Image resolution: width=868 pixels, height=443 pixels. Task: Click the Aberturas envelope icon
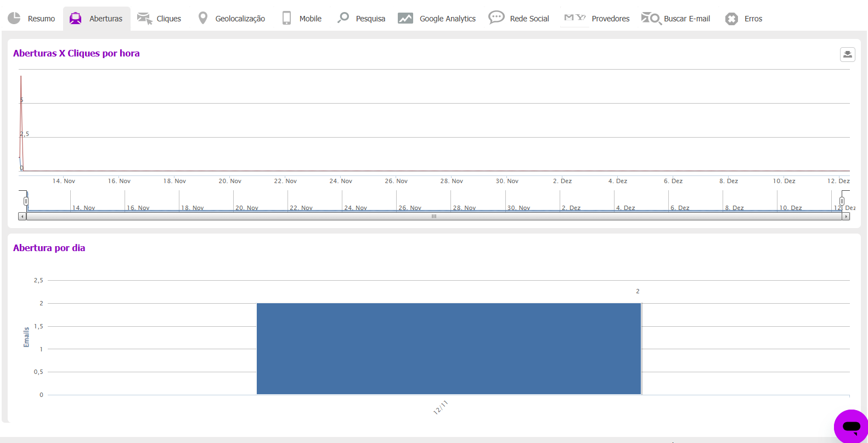tap(76, 19)
